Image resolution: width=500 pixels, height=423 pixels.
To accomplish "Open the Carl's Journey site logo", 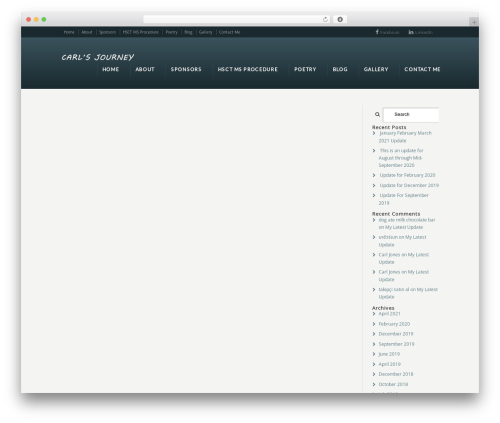I will tap(98, 57).
